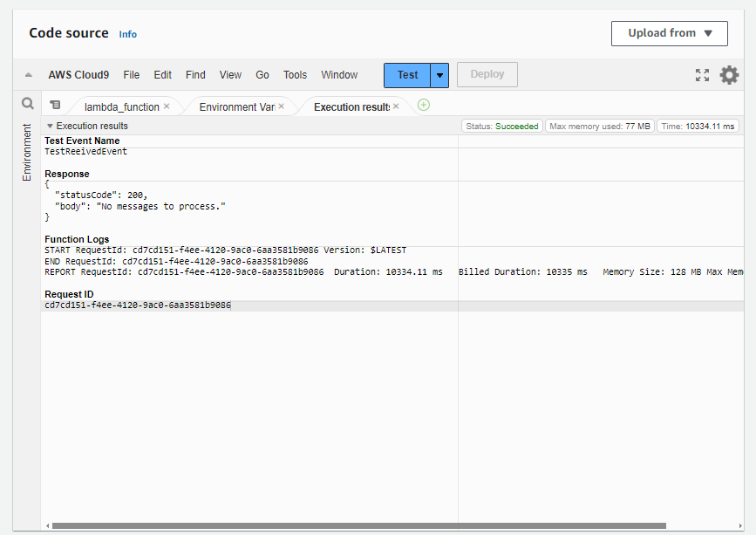
Task: Open the AWS Cloud9 preferences gear
Action: click(x=729, y=75)
